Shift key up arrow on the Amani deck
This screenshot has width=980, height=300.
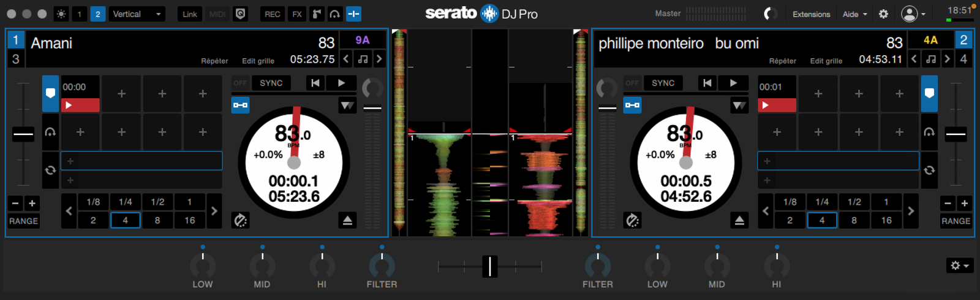[x=379, y=59]
